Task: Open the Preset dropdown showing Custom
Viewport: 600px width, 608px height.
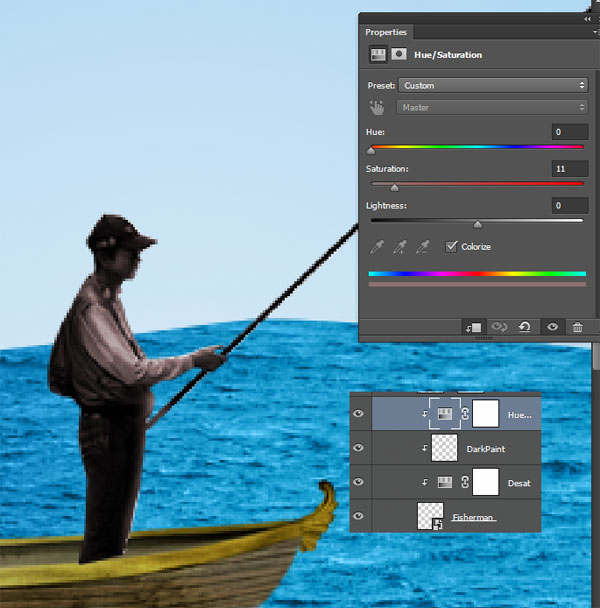Action: 493,85
